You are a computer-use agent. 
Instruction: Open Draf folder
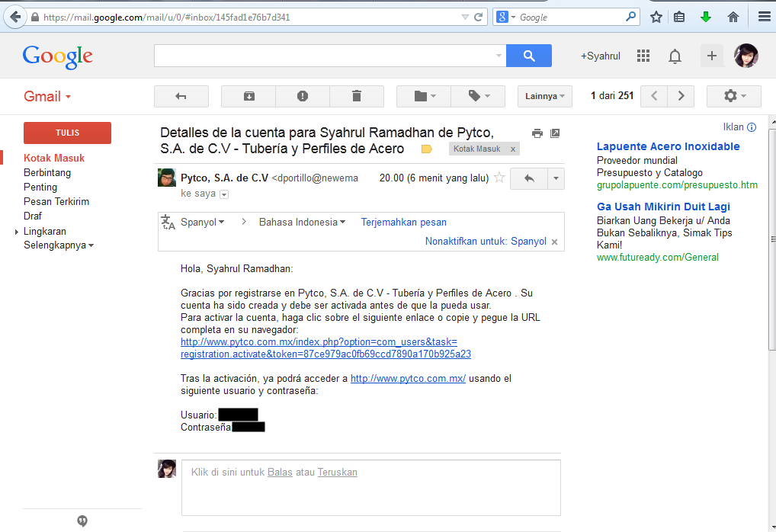pyautogui.click(x=33, y=216)
